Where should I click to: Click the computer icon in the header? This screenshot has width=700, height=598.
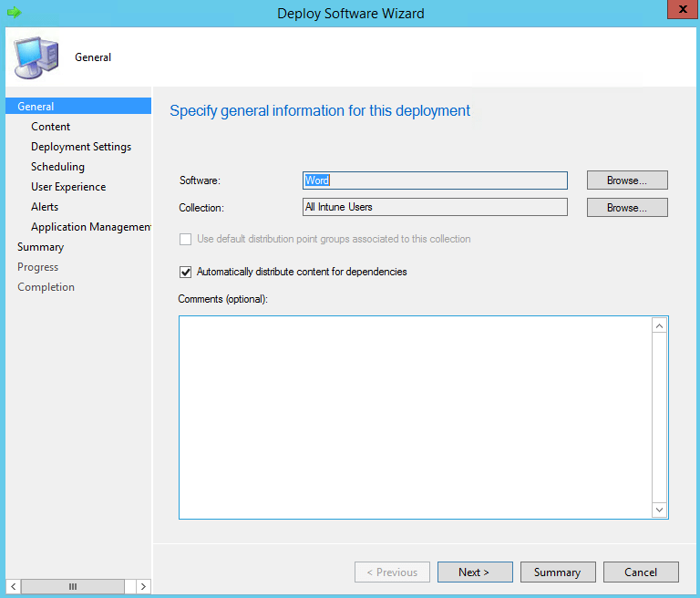pos(36,57)
